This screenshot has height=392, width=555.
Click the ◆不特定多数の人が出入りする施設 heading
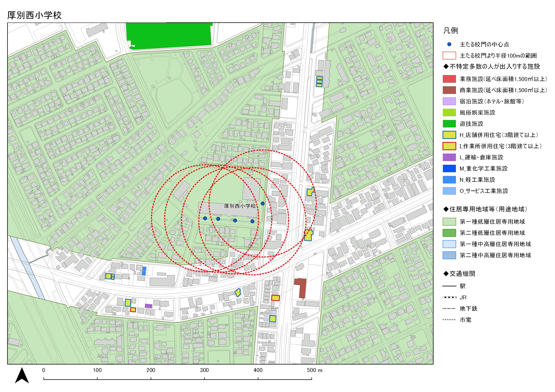[x=492, y=66]
